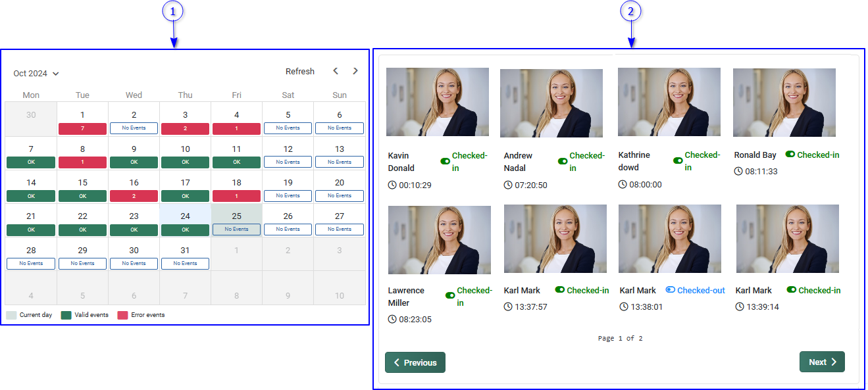Select current day October 25 cell
The height and width of the screenshot is (390, 868).
pyautogui.click(x=236, y=220)
